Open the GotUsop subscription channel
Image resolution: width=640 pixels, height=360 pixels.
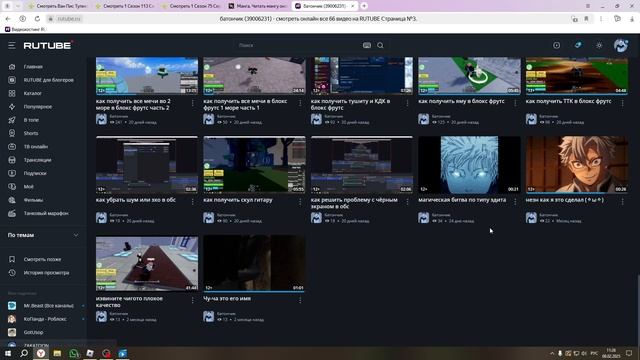tap(33, 332)
